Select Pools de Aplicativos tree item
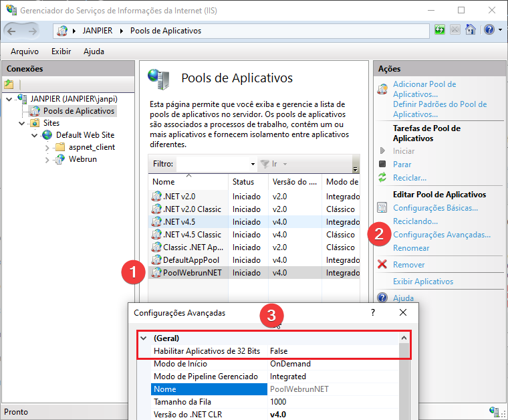Screen dimensions: 508x420 [x=79, y=111]
